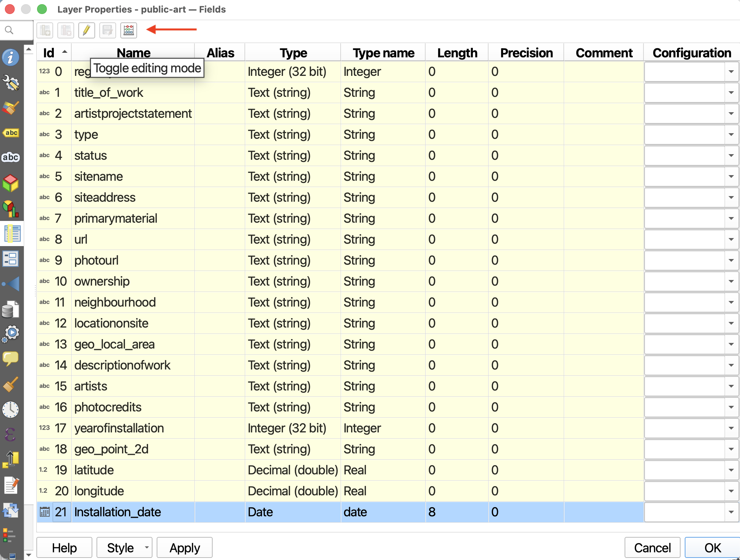Viewport: 740px width, 560px height.
Task: Open the Field calculator toolbar icon
Action: (129, 30)
